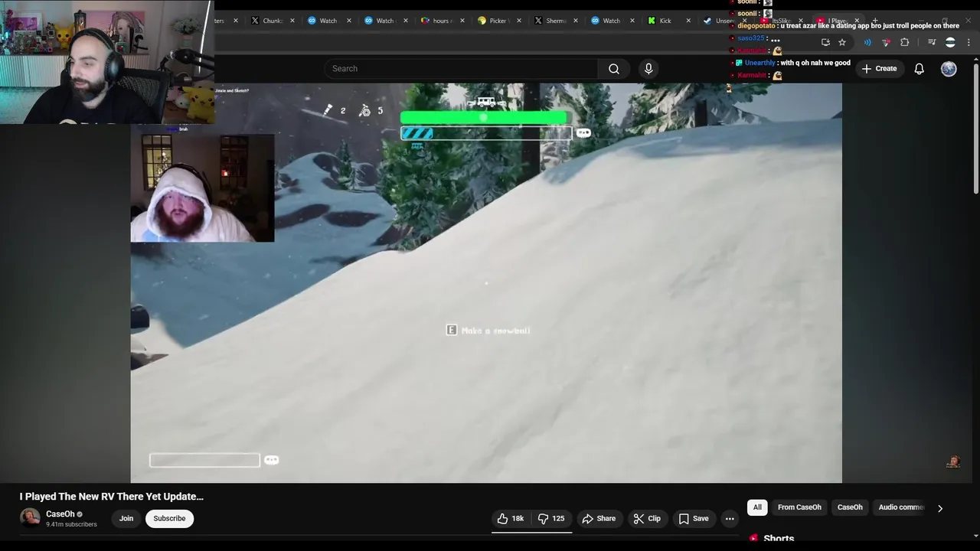This screenshot has width=980, height=551.
Task: Open the Clip scissors tool
Action: point(647,519)
